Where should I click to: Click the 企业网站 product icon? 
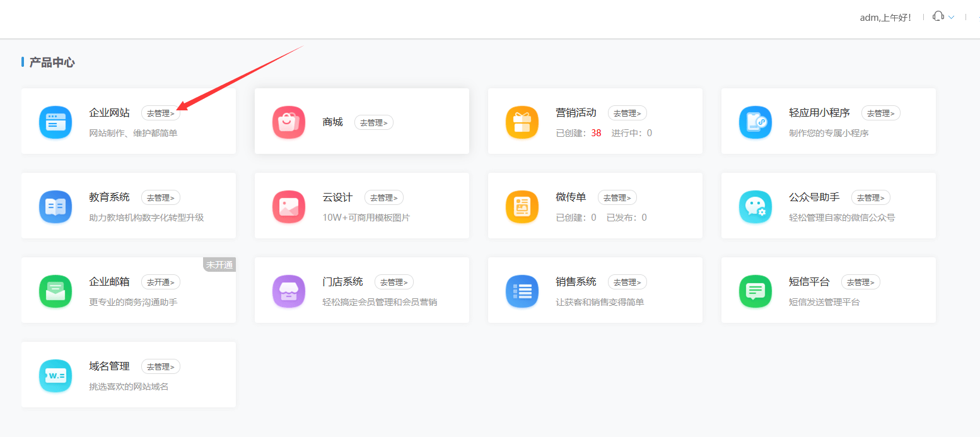click(x=55, y=122)
